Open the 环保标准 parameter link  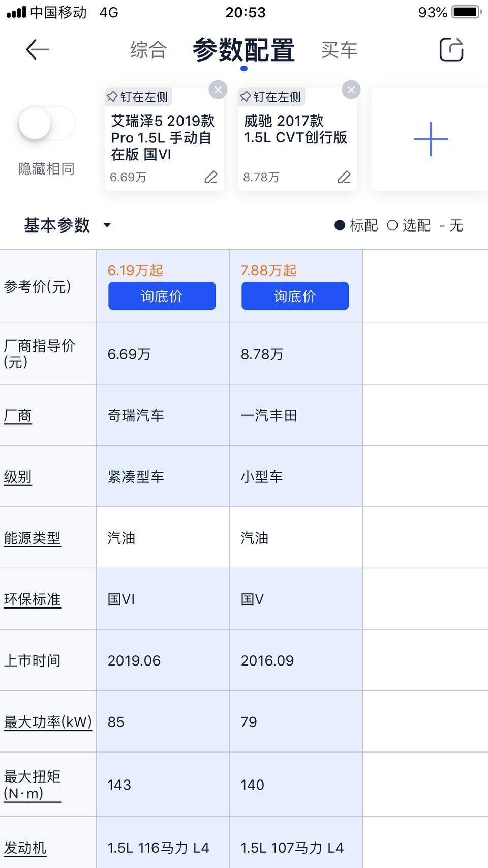click(32, 599)
